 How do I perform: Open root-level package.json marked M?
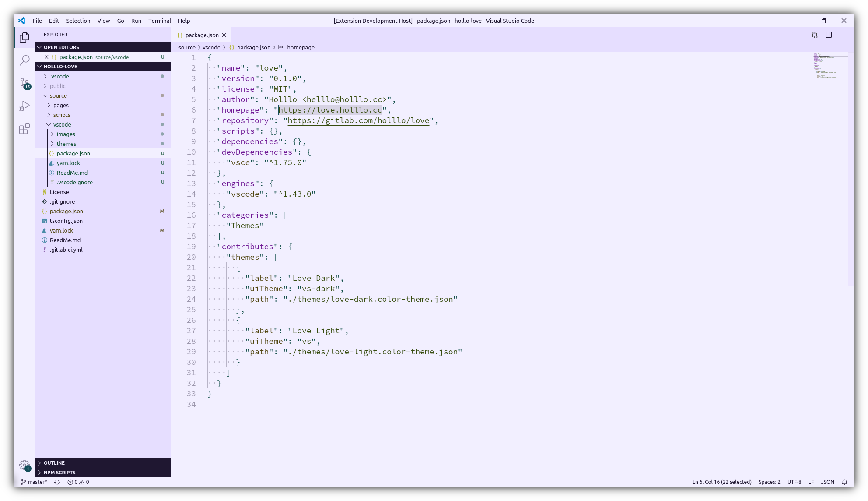[103, 211]
